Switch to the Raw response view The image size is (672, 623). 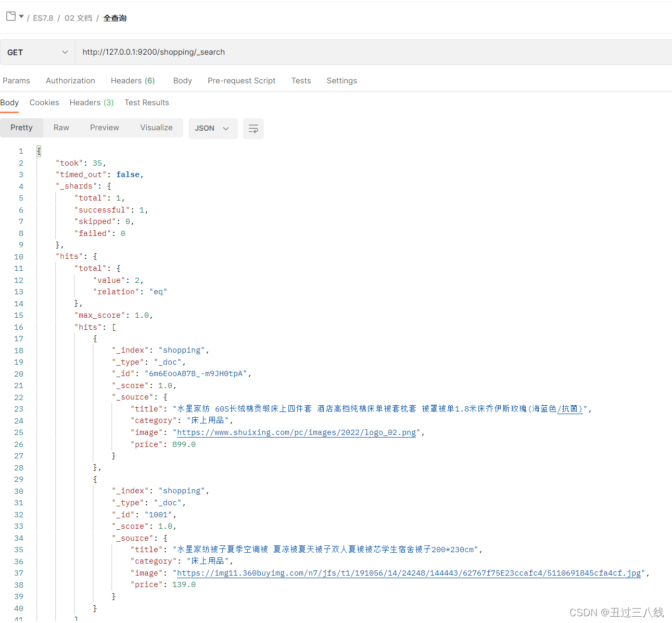(x=61, y=128)
